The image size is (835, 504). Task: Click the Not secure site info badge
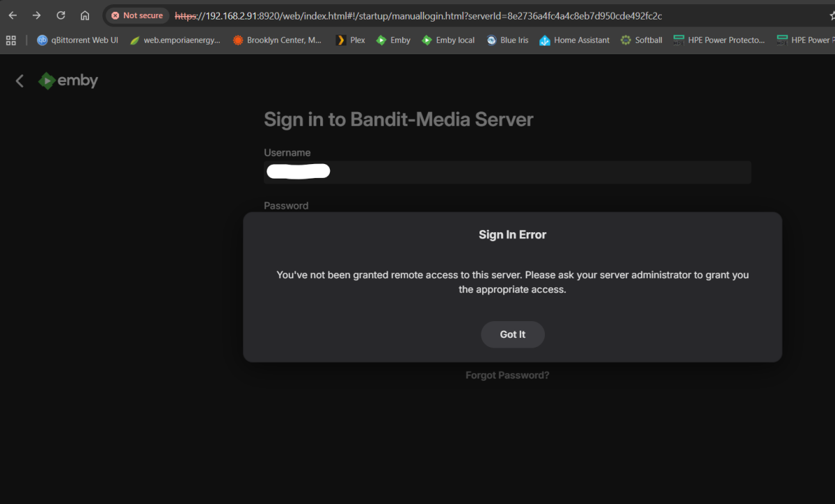pyautogui.click(x=137, y=15)
